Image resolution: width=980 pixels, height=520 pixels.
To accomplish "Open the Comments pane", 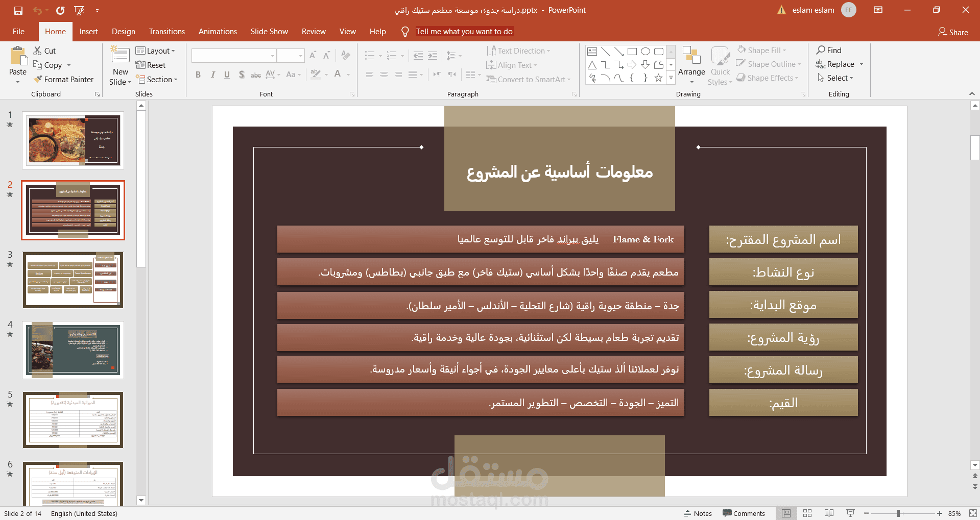I will coord(744,513).
